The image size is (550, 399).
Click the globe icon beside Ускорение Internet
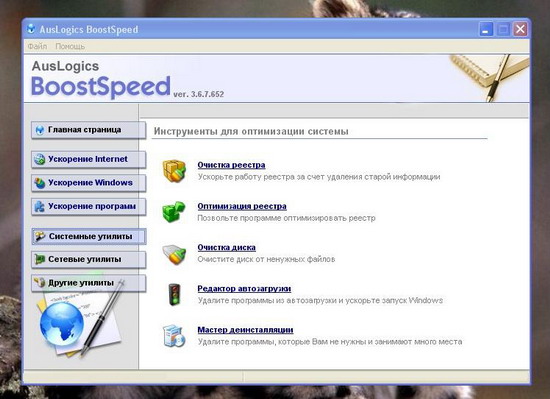tap(40, 160)
